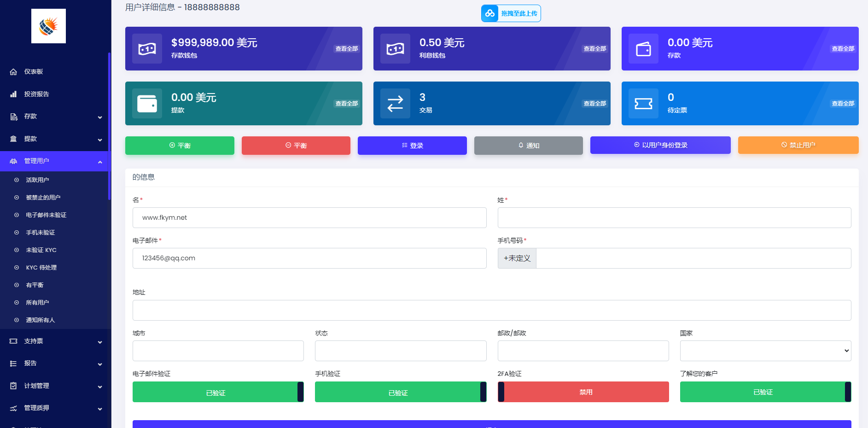868x428 pixels.
Task: Toggle the mobile verification switch
Action: (x=400, y=392)
